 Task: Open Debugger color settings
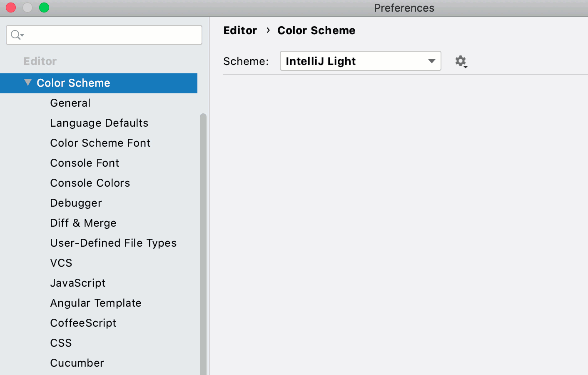(76, 203)
